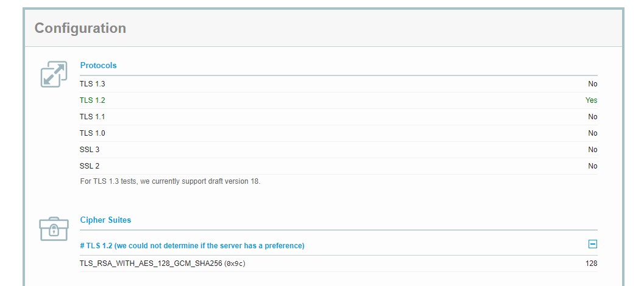Click the Configuration heading
The width and height of the screenshot is (644, 286).
coord(80,28)
